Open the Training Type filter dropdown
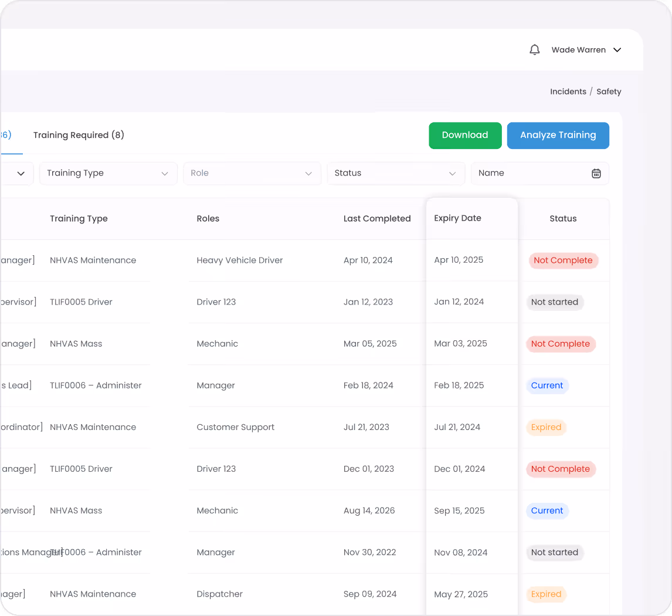The width and height of the screenshot is (672, 616). (108, 173)
